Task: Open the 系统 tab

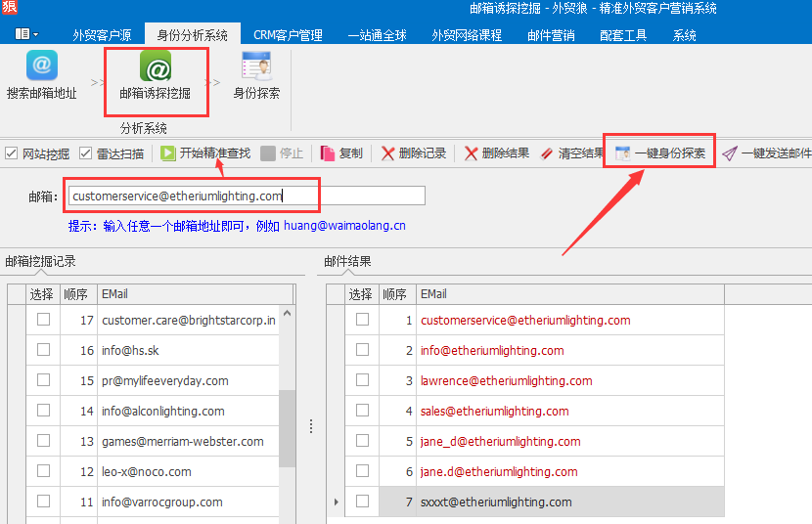Action: coord(684,35)
